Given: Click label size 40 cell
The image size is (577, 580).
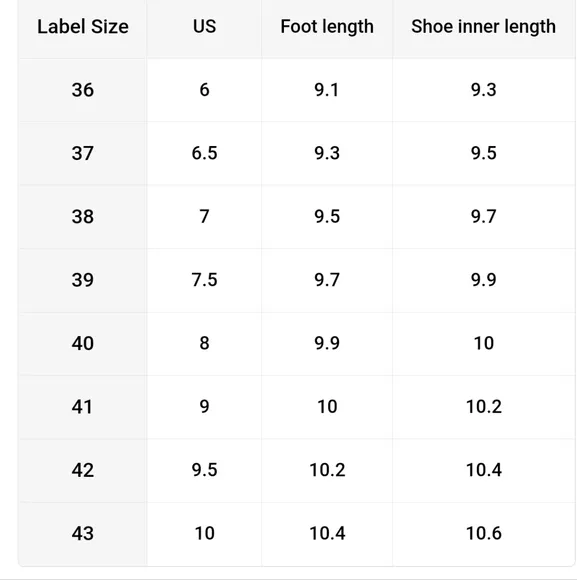Looking at the screenshot, I should [83, 343].
